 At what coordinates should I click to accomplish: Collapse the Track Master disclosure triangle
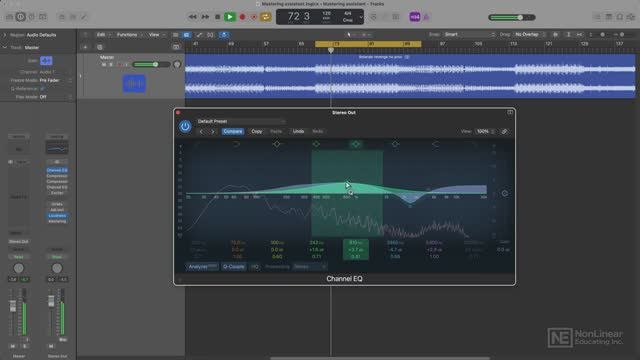[x=4, y=47]
